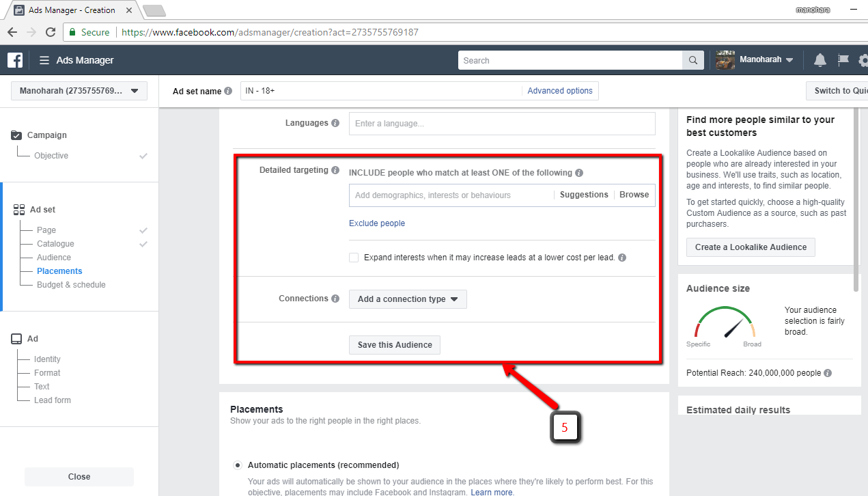Viewport: 868px width, 496px height.
Task: Click the Add demographics, interests field
Action: [x=451, y=195]
